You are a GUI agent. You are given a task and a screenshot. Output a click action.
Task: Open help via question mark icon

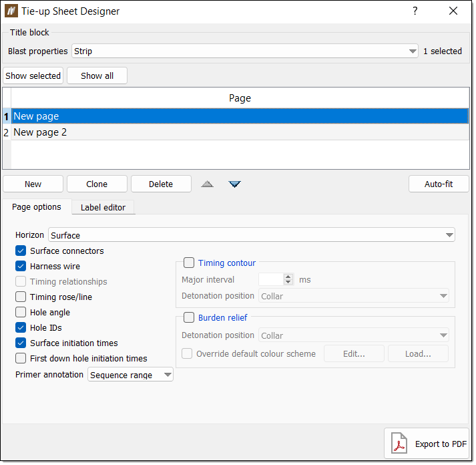(416, 11)
